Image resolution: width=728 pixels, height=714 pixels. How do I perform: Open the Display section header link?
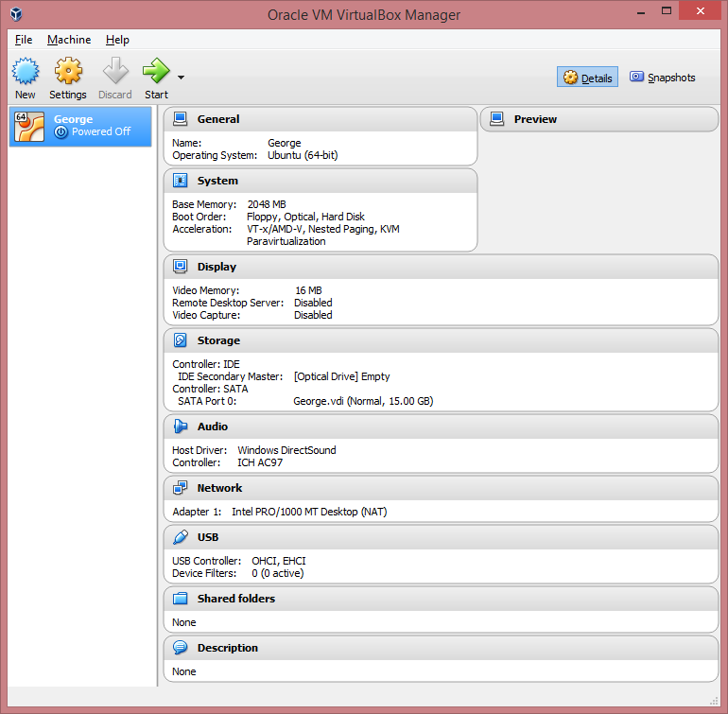pyautogui.click(x=217, y=267)
